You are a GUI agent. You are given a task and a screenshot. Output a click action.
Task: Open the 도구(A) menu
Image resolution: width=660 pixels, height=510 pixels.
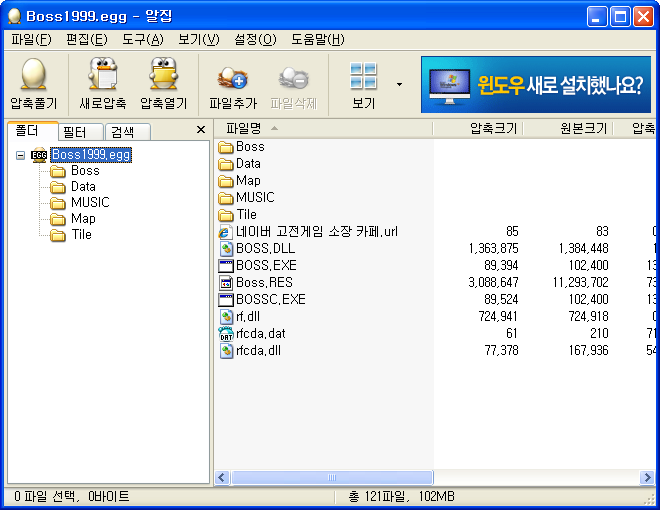pos(143,40)
